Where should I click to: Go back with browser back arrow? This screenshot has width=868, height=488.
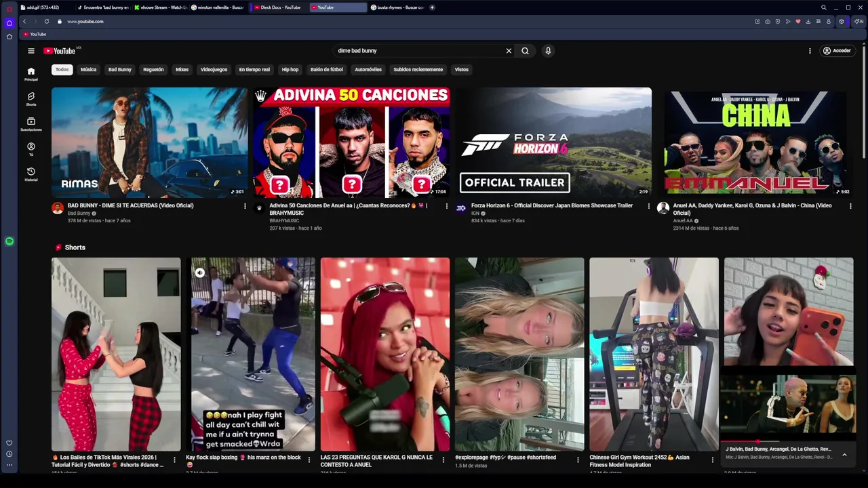pos(24,22)
